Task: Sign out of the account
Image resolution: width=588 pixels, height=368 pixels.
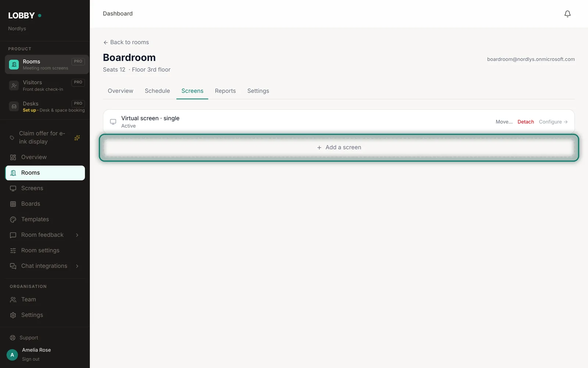Action: click(31, 359)
